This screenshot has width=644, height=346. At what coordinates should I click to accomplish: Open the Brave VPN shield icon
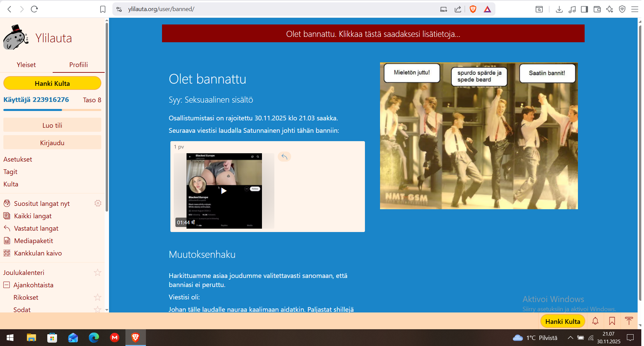(622, 9)
